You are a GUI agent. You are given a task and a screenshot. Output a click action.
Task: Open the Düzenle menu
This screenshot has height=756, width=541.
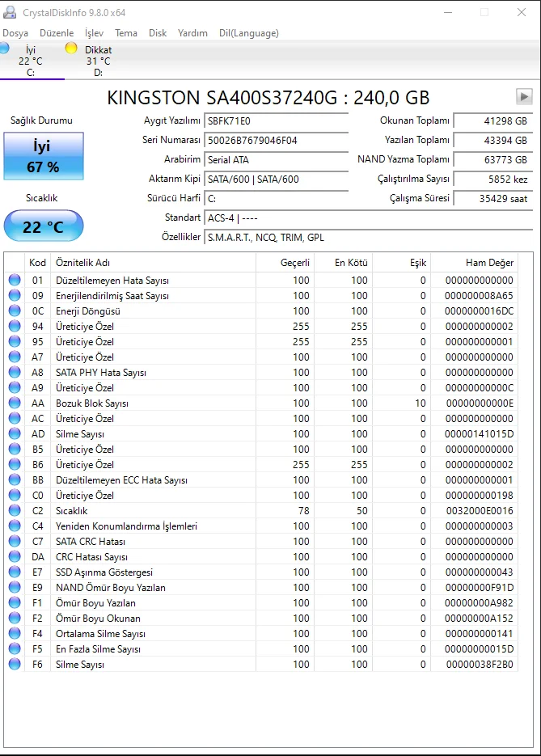[57, 33]
